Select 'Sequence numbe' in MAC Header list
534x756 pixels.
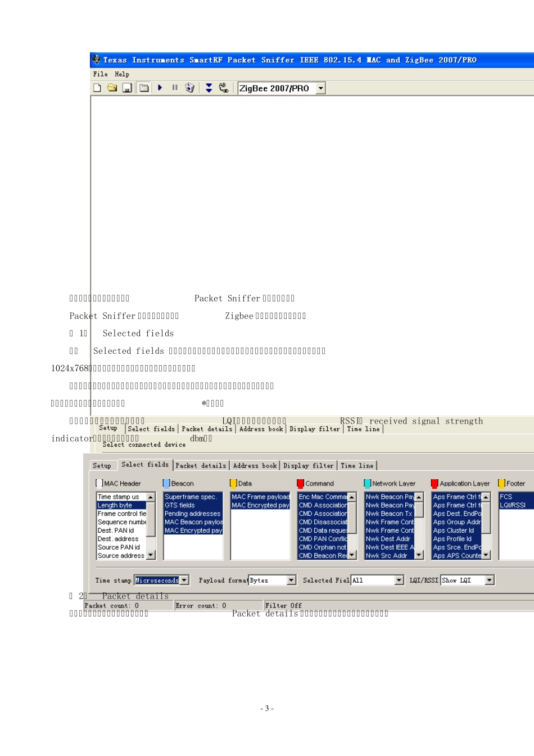click(121, 522)
